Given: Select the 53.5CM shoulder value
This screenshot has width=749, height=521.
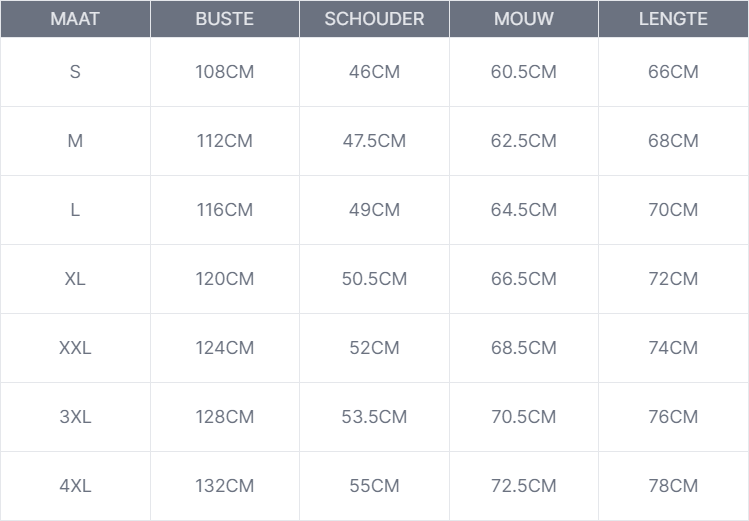Looking at the screenshot, I should [x=374, y=417].
